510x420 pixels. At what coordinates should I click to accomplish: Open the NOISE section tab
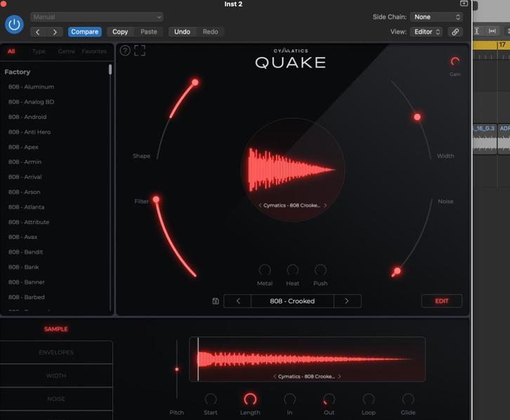[x=56, y=399]
